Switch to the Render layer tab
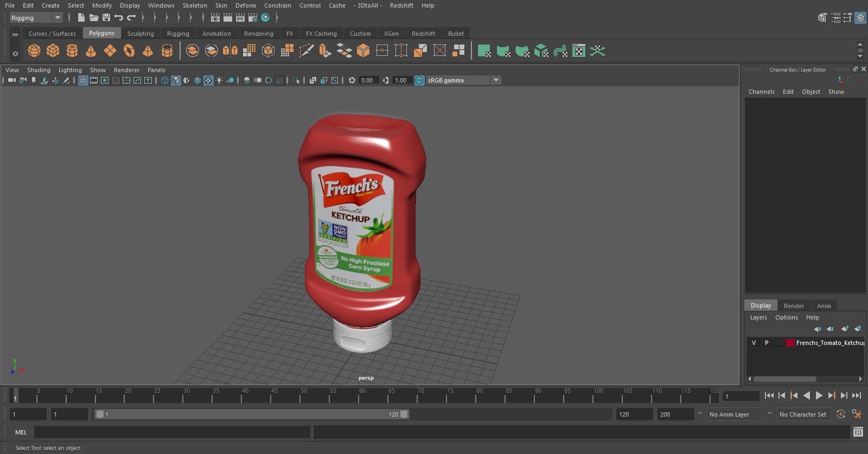 click(x=794, y=306)
